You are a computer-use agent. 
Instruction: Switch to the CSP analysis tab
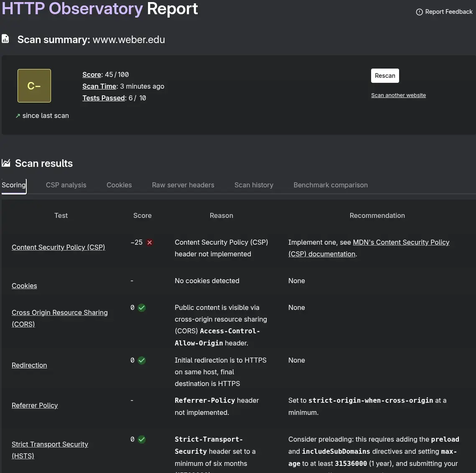(66, 185)
